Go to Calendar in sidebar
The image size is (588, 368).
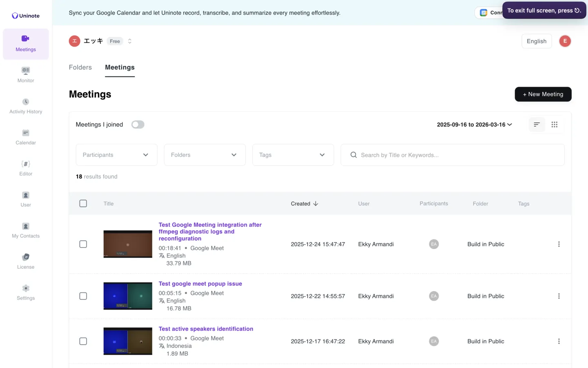26,133
